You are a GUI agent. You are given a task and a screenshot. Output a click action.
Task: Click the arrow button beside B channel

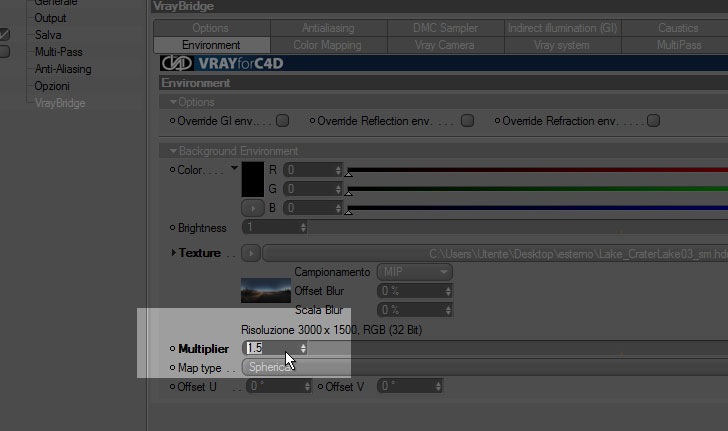(253, 208)
